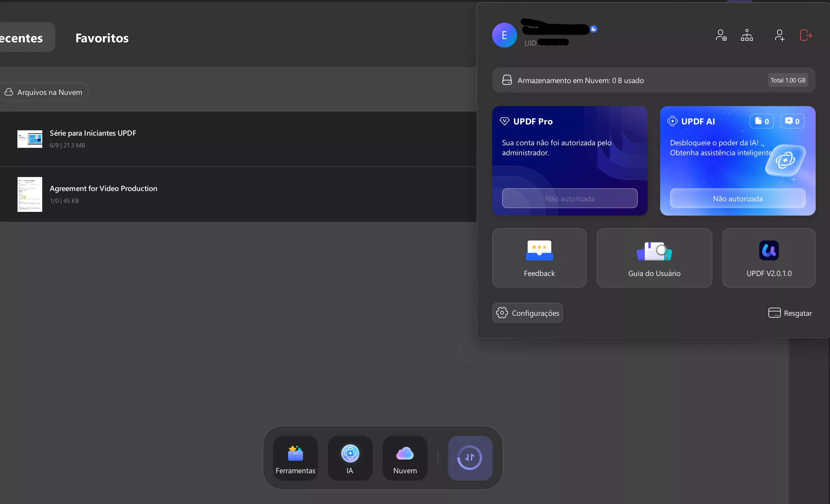Click the blue enterprise badge beside username
Viewport: 830px width, 504px height.
coord(594,29)
